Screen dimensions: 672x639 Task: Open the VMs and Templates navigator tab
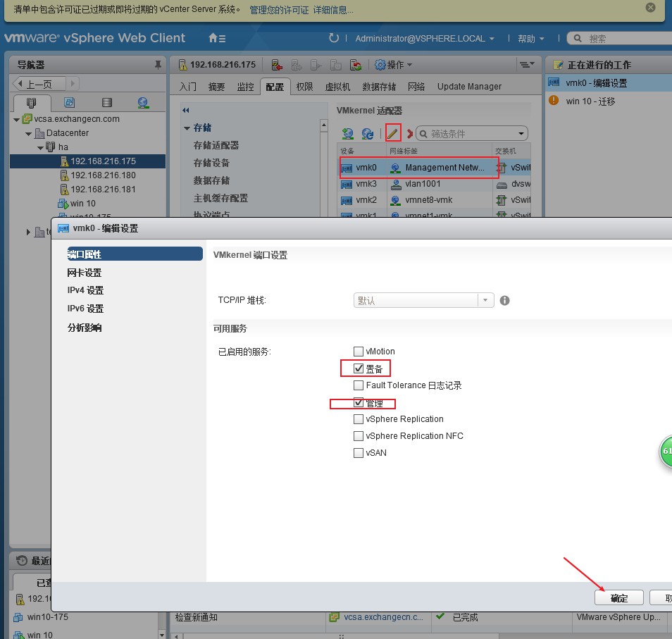[69, 102]
